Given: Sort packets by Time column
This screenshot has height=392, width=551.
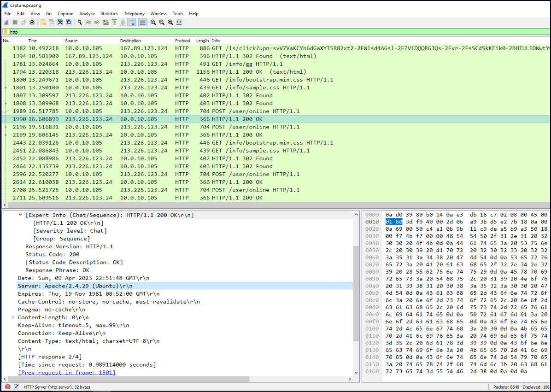Looking at the screenshot, I should (45, 41).
